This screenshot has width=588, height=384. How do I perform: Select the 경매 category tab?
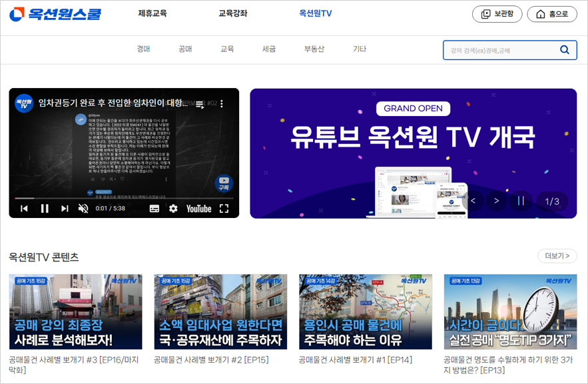143,49
